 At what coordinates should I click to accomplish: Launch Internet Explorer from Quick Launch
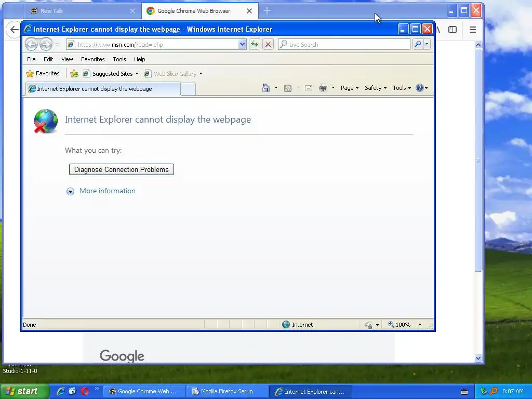coord(61,391)
